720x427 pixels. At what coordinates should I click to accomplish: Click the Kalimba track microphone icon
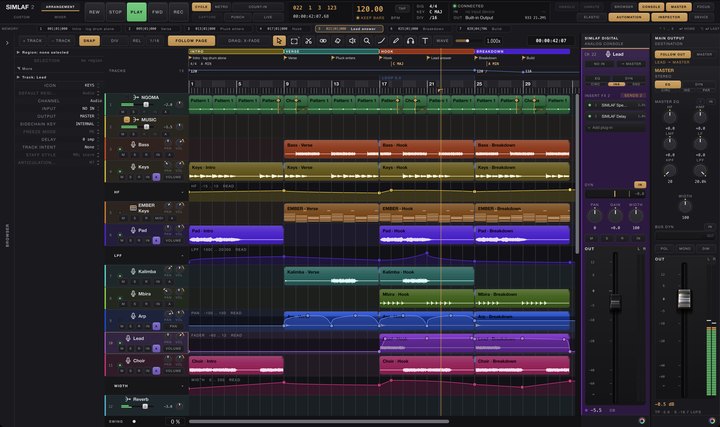133,271
